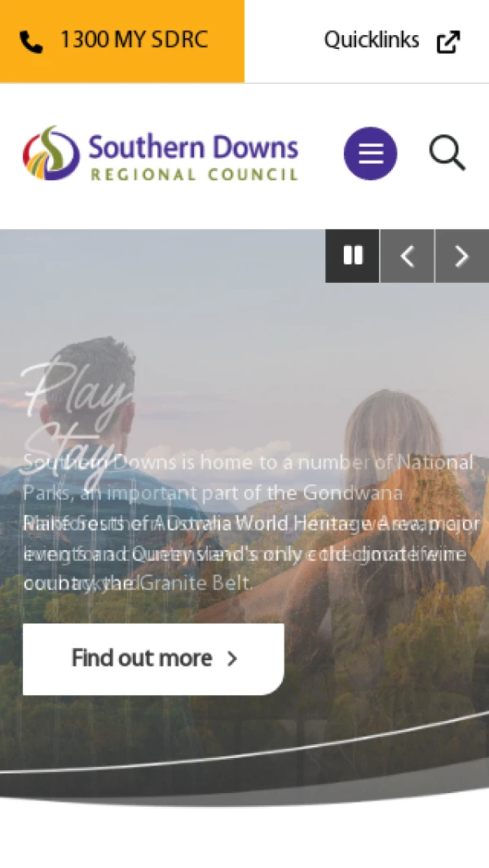
Task: Open search with the magnifying glass
Action: point(447,152)
